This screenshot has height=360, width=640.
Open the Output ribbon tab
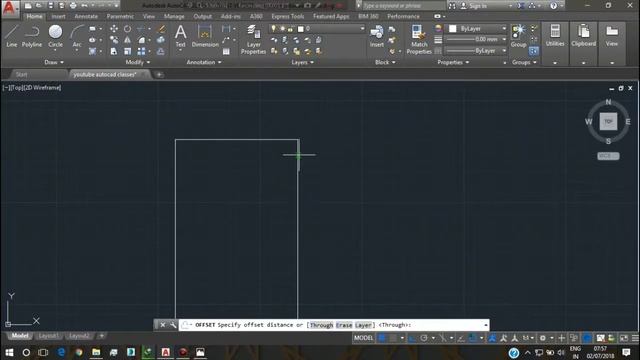point(202,16)
